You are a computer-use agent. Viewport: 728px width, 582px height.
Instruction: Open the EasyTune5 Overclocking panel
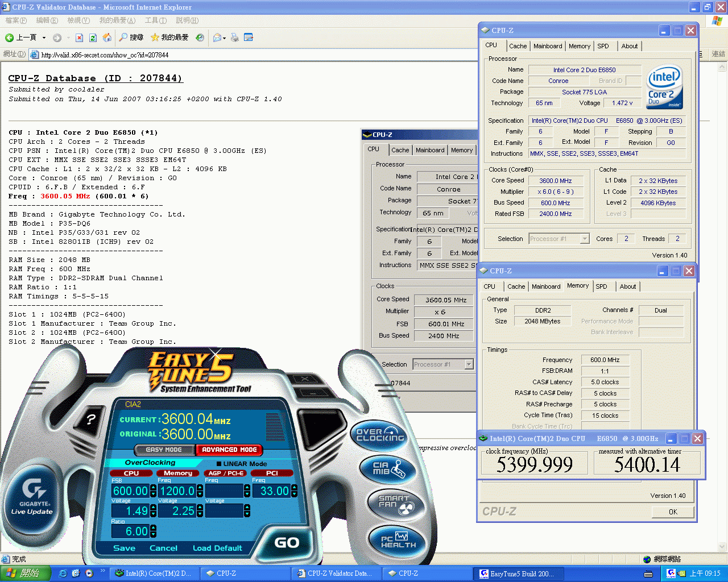click(379, 435)
